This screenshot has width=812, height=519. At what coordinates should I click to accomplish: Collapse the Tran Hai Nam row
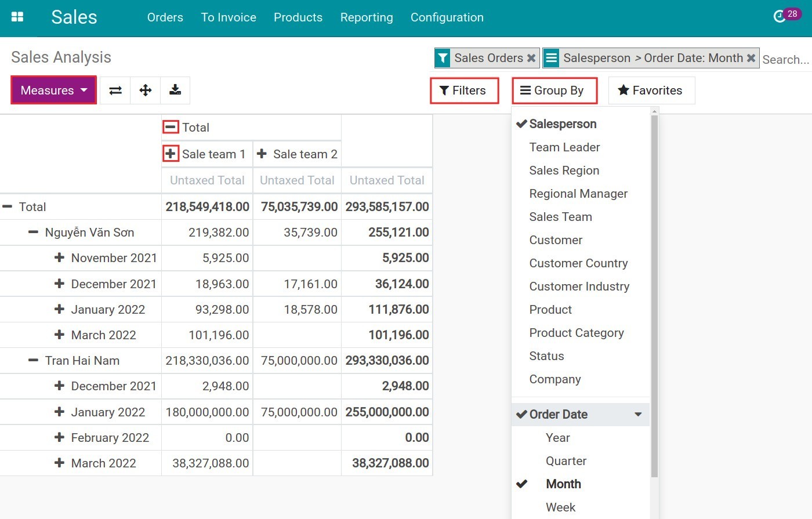[33, 360]
